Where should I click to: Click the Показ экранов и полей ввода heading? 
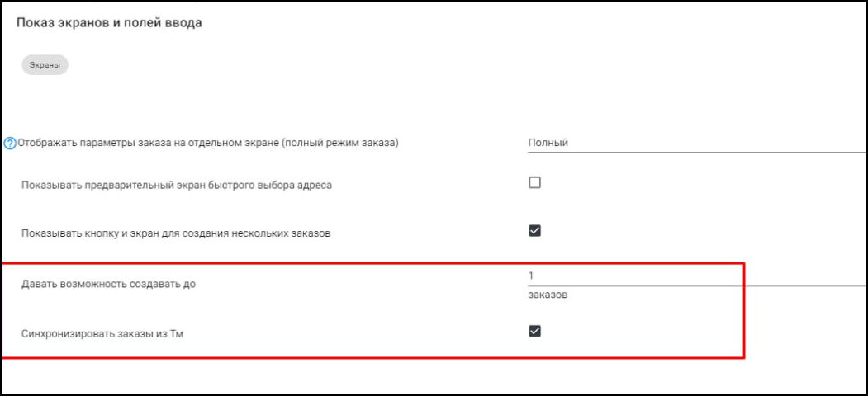[110, 22]
